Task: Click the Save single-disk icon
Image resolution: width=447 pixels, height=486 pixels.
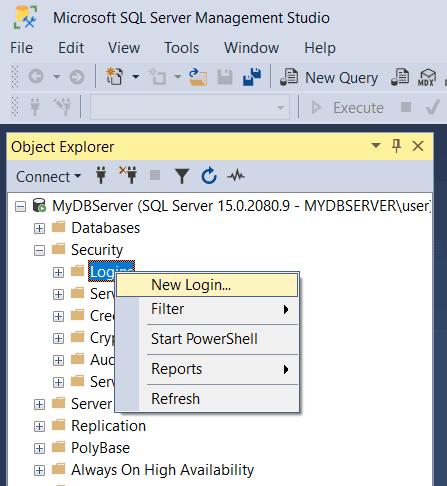Action: [225, 77]
